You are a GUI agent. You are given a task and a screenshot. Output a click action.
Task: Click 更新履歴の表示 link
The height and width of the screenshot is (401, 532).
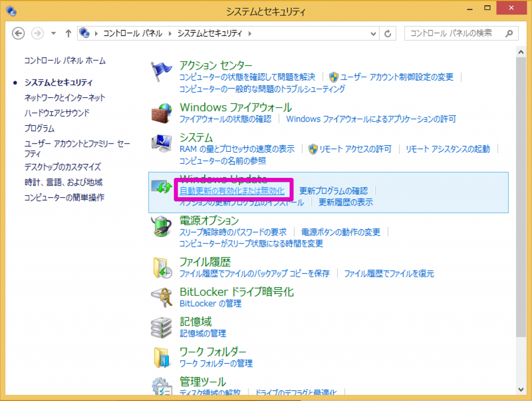click(345, 202)
